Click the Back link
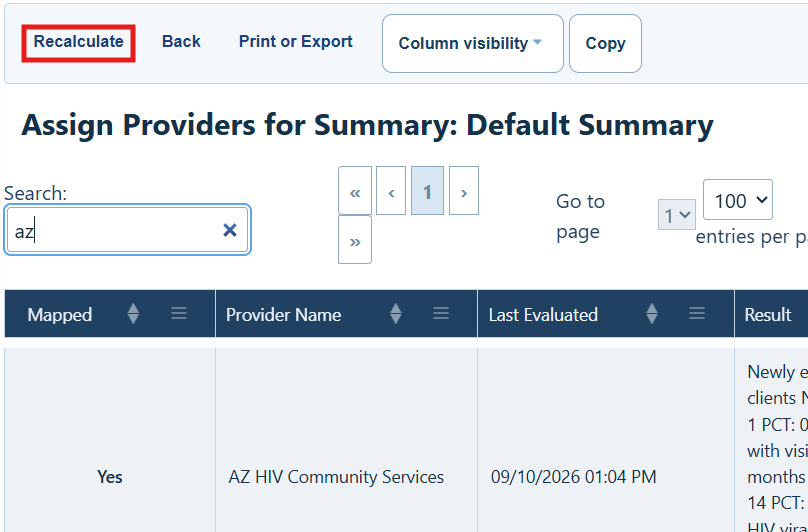808x532 pixels. (x=181, y=41)
